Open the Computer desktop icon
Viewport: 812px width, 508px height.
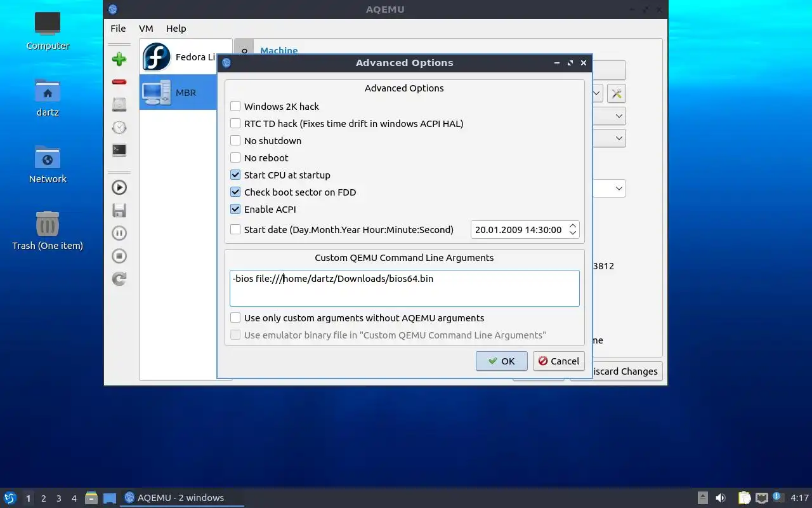click(x=48, y=30)
